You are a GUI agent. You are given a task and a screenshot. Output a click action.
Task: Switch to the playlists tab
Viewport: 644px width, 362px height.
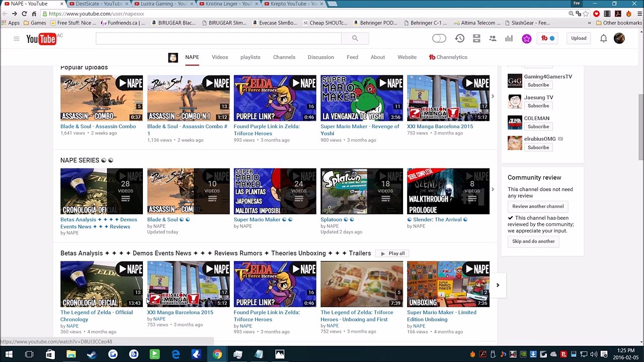click(x=250, y=57)
